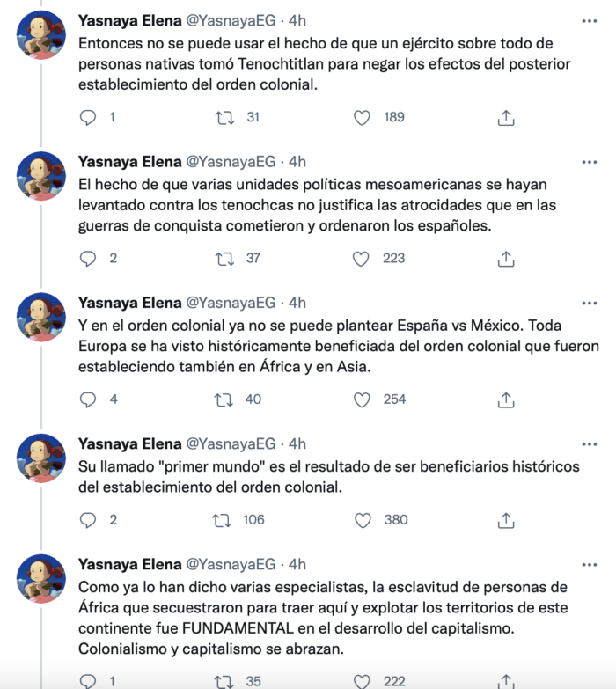The width and height of the screenshot is (616, 689).
Task: Like the tweet with 254 likes
Action: 362,399
